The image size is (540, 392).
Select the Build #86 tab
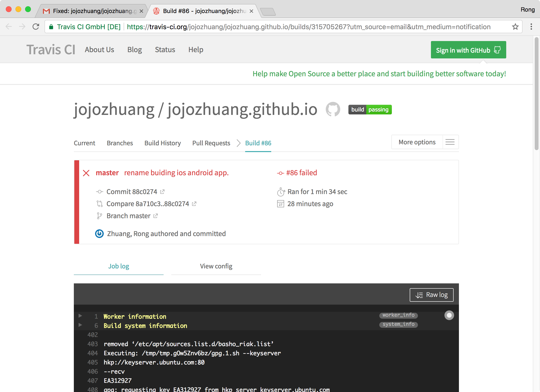258,143
